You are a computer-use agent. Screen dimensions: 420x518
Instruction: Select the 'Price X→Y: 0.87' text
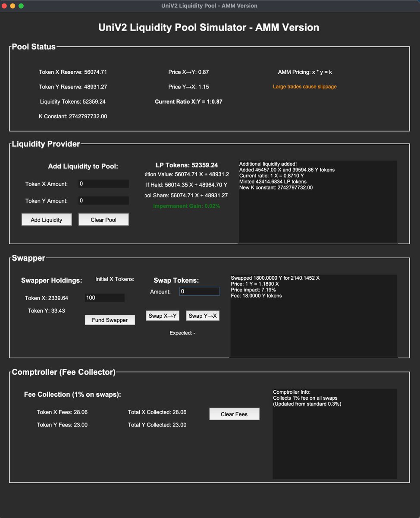tap(188, 72)
